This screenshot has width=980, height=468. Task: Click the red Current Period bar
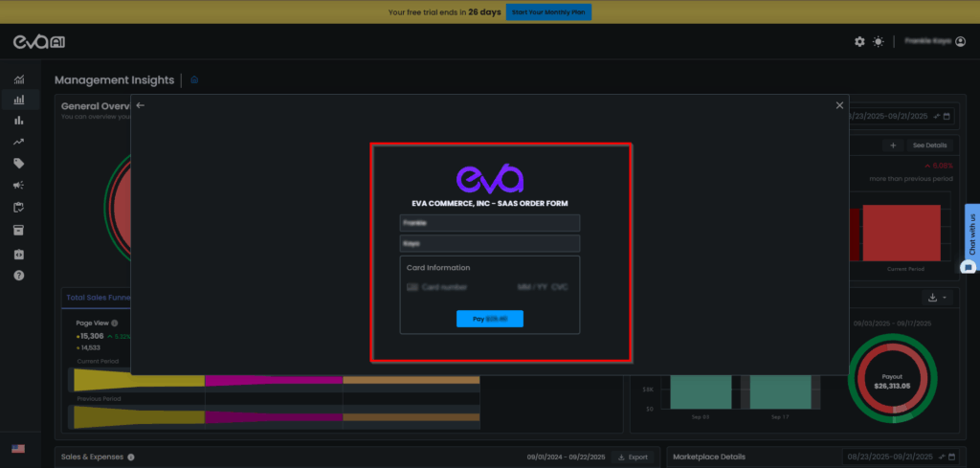click(902, 234)
